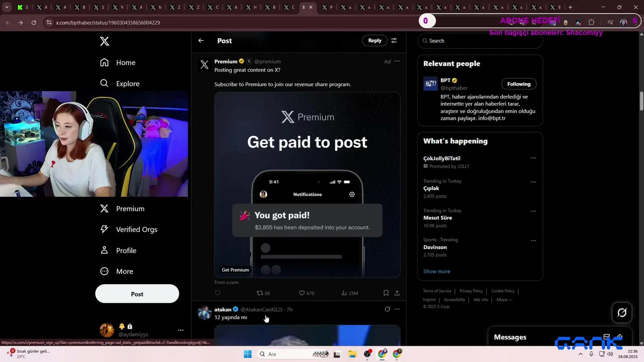Open Privacy Policy link
Image resolution: width=644 pixels, height=362 pixels.
click(x=471, y=291)
